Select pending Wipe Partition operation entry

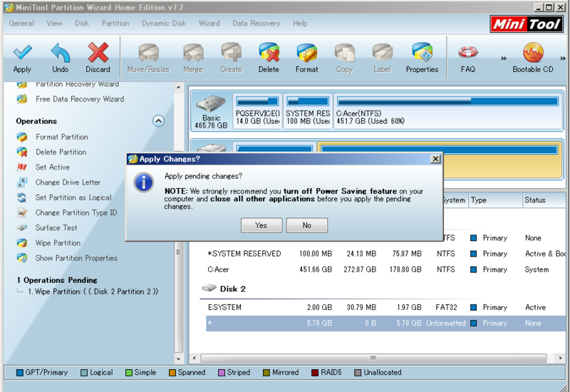93,292
